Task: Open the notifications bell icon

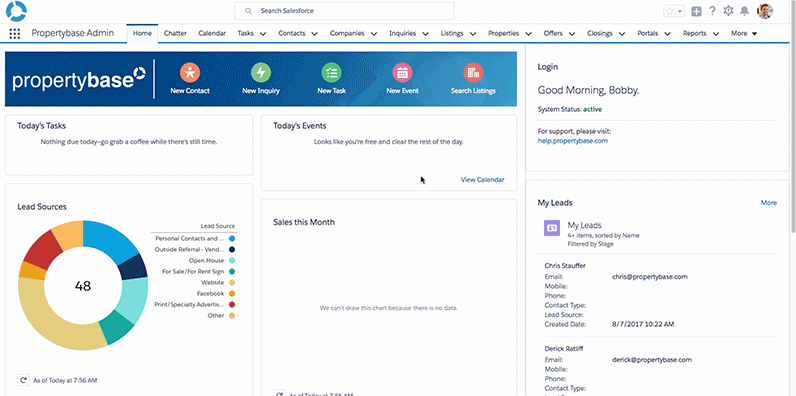Action: (744, 11)
